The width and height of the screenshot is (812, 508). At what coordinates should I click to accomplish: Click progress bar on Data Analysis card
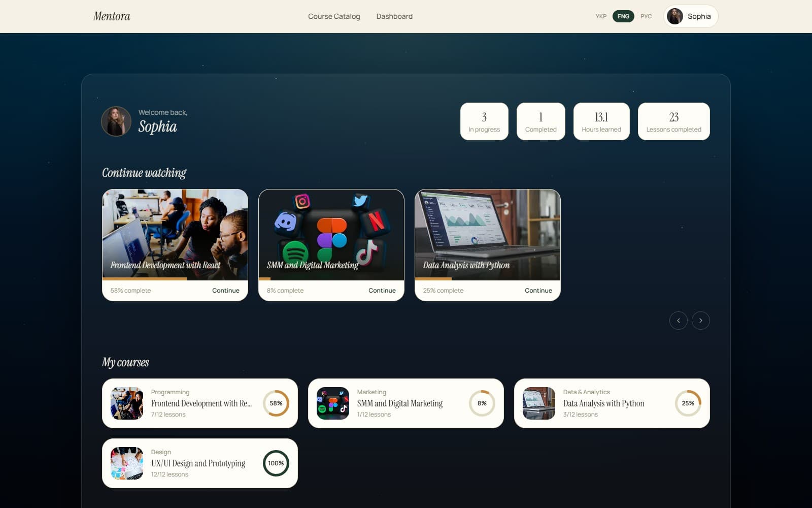(x=488, y=279)
